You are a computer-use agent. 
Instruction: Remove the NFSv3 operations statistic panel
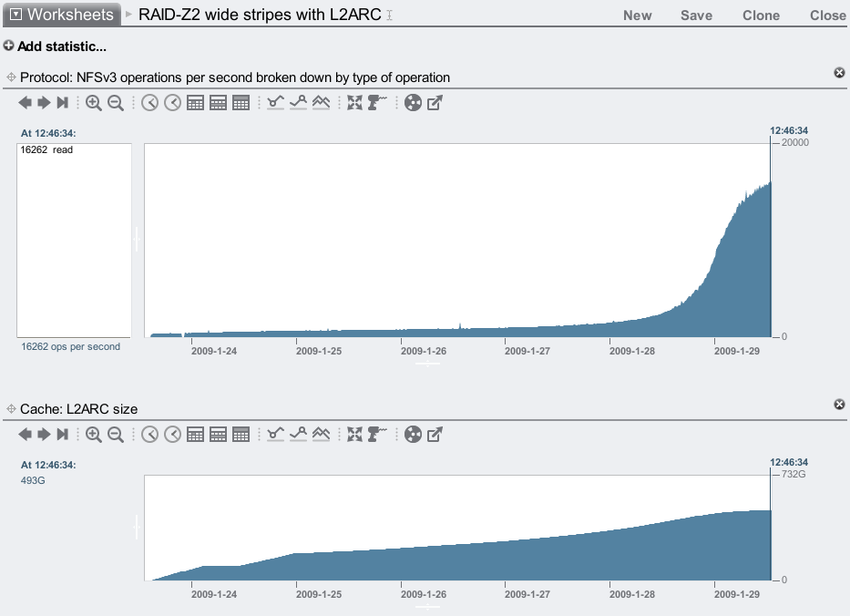839,73
